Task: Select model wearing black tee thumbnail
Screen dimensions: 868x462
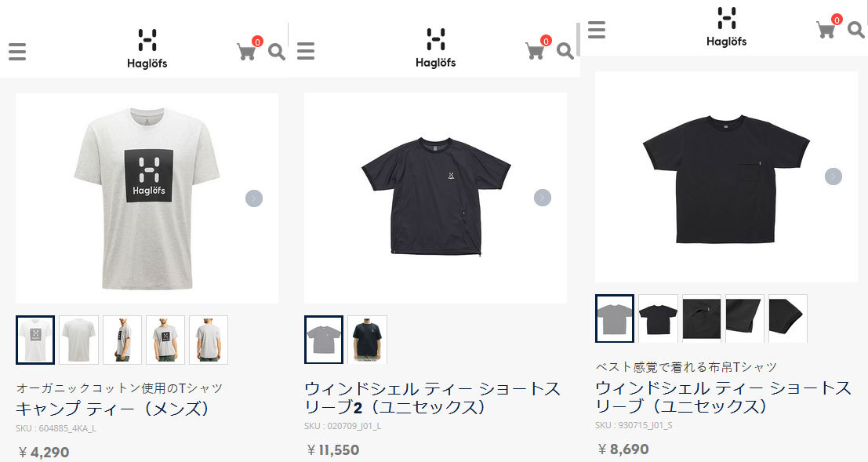Action: pos(367,340)
